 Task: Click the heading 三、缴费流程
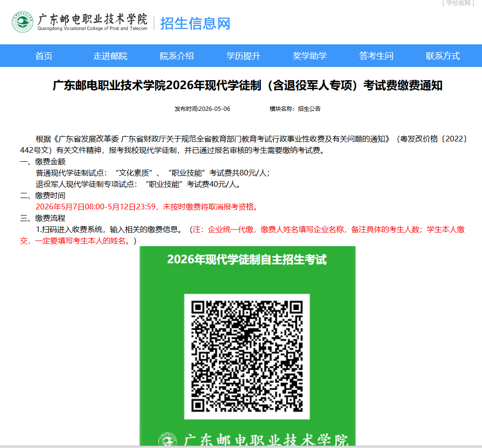(43, 218)
